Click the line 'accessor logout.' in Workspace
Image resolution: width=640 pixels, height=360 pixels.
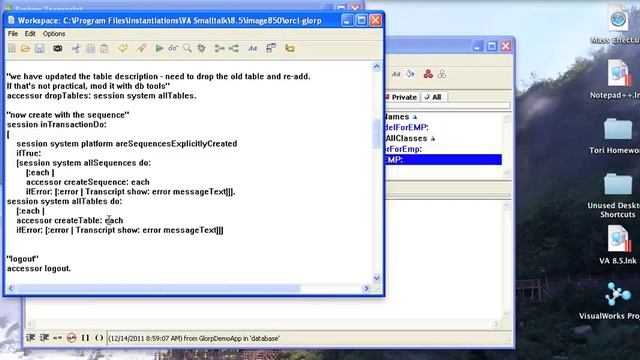[x=39, y=269]
